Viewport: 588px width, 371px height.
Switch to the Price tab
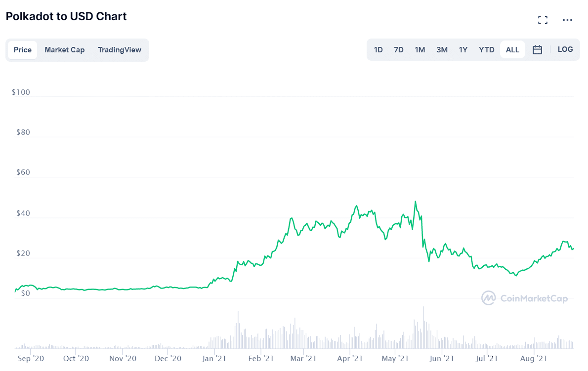23,50
